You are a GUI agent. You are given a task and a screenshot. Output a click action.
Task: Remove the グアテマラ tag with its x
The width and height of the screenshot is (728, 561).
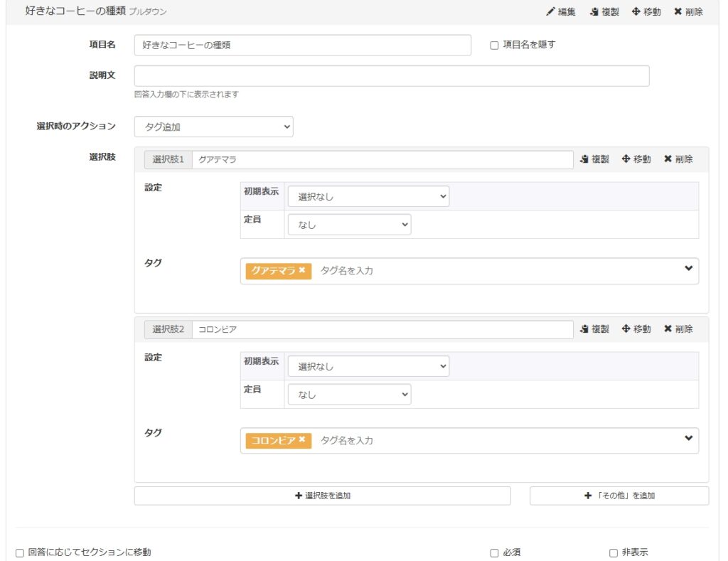302,270
